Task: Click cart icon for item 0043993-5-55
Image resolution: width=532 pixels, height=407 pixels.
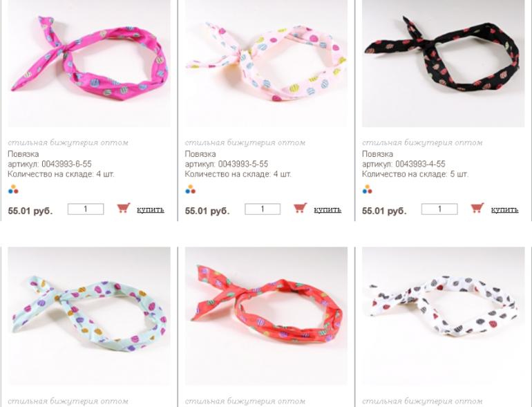Action: click(301, 208)
